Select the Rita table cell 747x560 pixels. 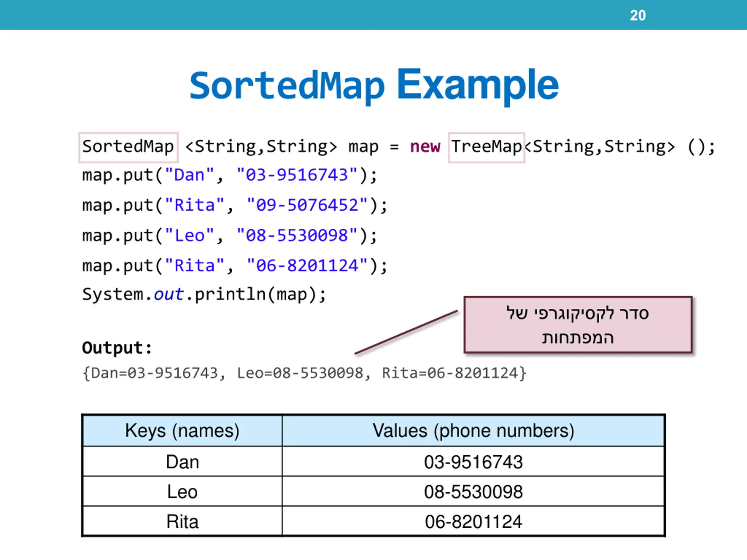click(x=182, y=521)
